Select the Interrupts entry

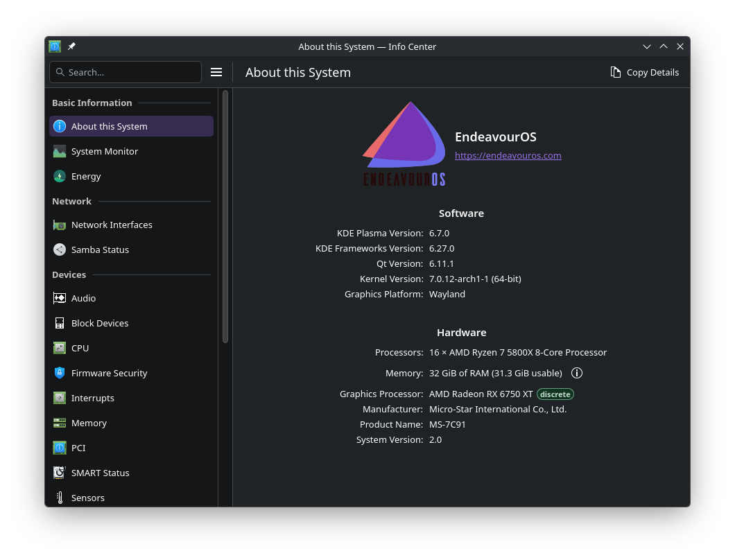click(131, 398)
